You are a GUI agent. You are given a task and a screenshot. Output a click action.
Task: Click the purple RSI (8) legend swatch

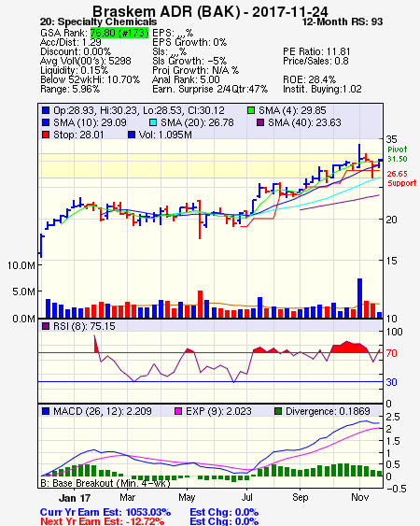point(46,326)
